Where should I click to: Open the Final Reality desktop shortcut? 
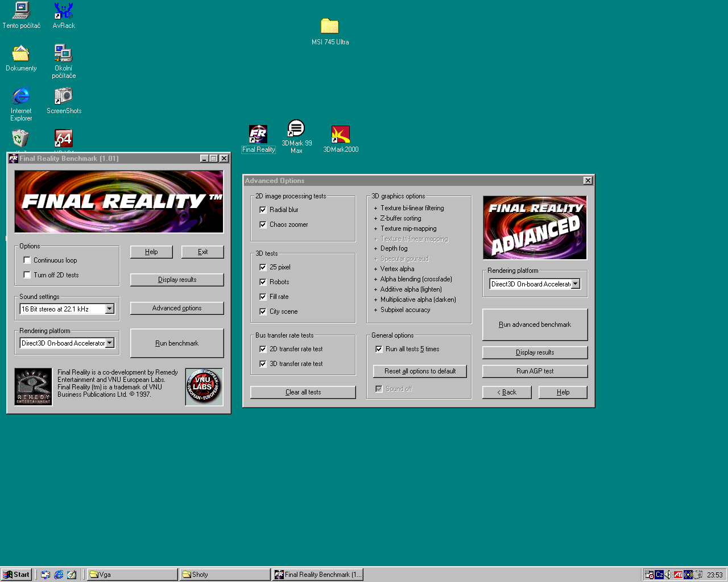258,135
